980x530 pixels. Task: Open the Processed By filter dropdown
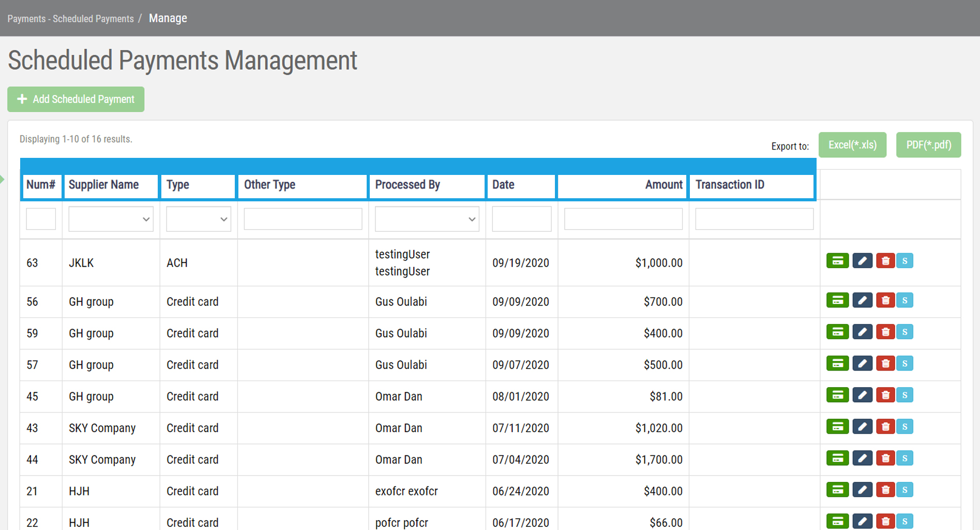pyautogui.click(x=426, y=219)
